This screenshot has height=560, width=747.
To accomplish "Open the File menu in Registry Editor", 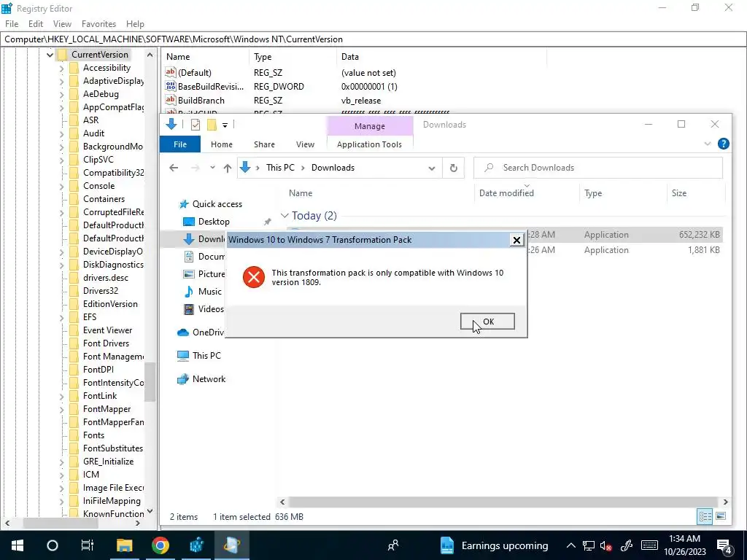I will 12,24.
